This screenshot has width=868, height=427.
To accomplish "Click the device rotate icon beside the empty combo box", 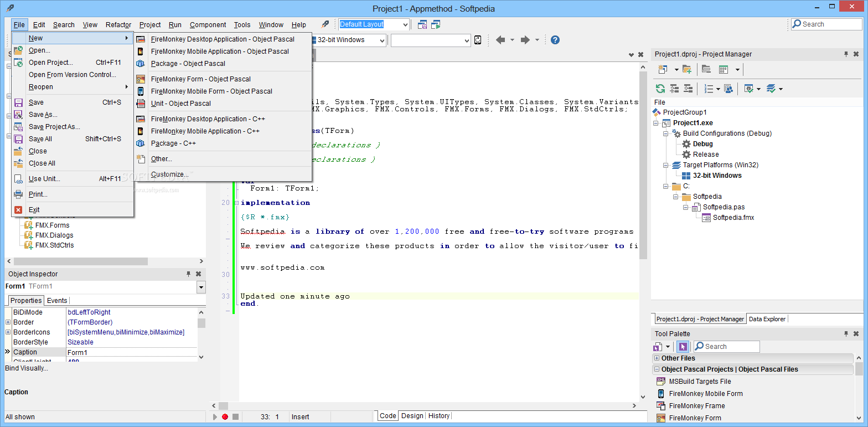I will coord(478,40).
